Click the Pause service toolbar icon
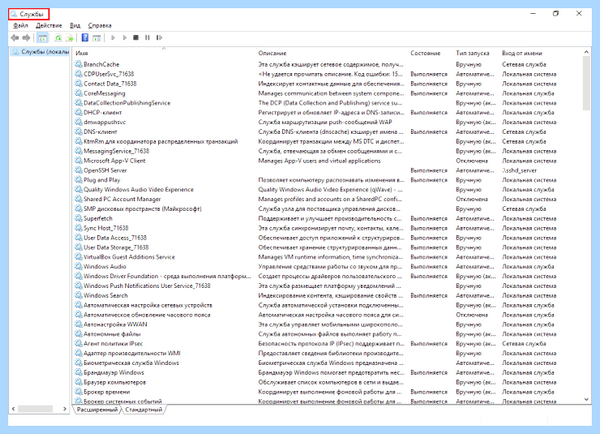Image resolution: width=600 pixels, height=434 pixels. [x=147, y=38]
